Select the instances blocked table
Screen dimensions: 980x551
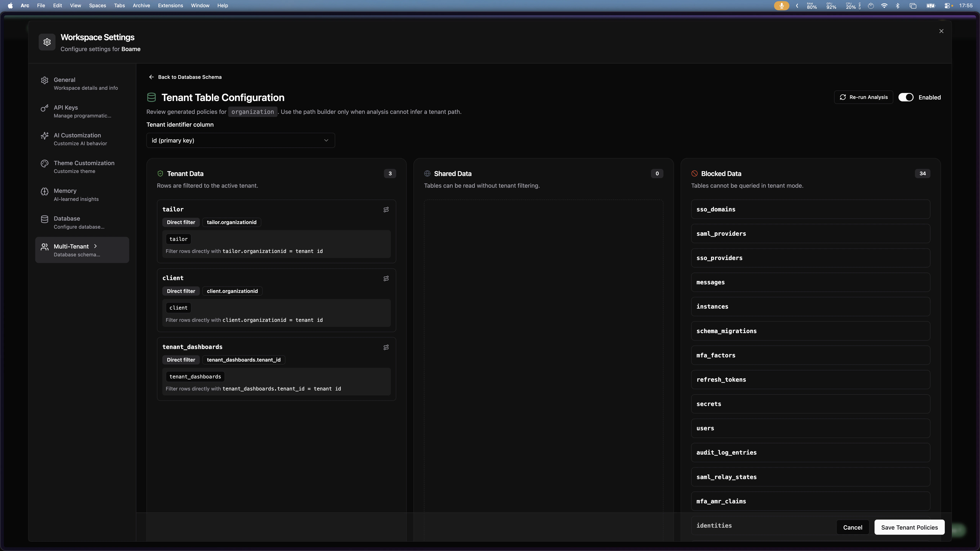click(x=810, y=307)
